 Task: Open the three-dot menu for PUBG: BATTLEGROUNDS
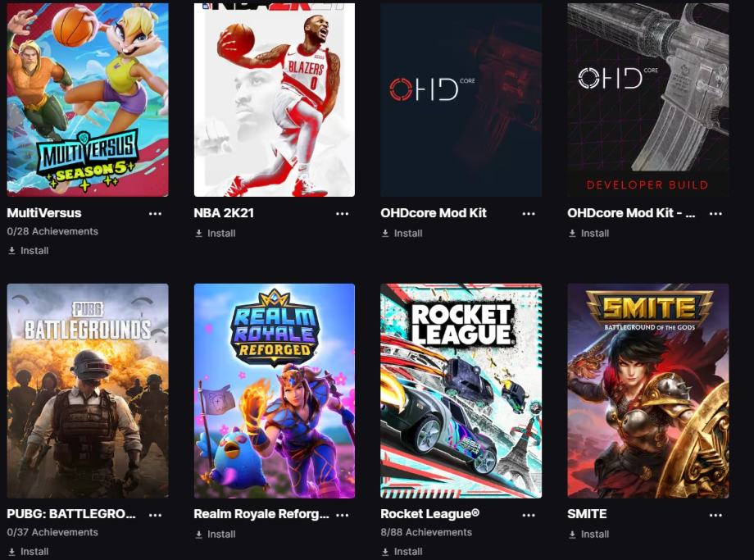pyautogui.click(x=155, y=515)
